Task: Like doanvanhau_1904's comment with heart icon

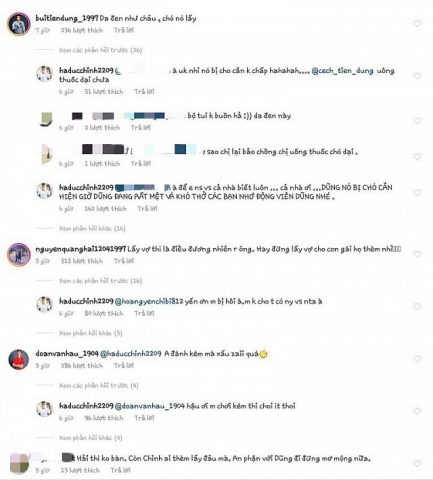Action: point(417,359)
